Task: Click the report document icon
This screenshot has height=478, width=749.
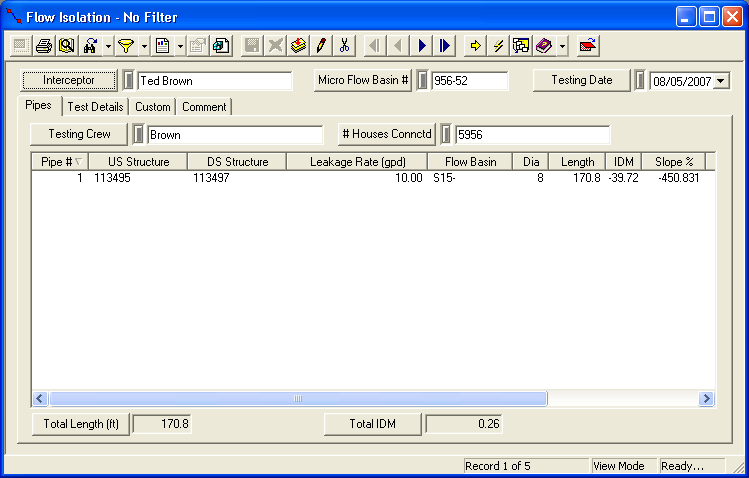Action: click(163, 46)
